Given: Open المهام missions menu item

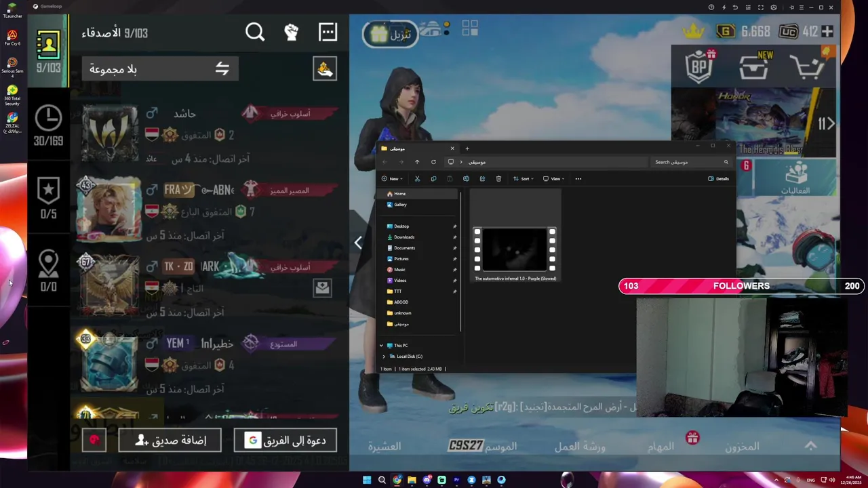Looking at the screenshot, I should 661,447.
